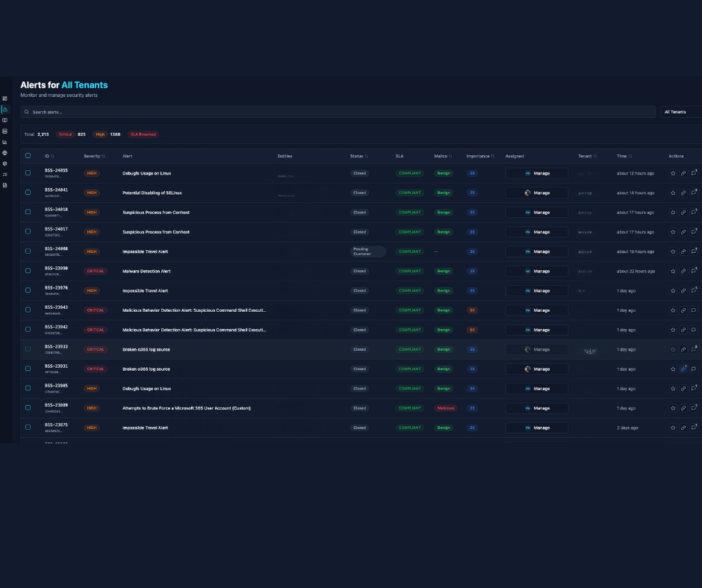Open the dashboard icon in the sidebar
This screenshot has height=588, width=702.
(x=4, y=98)
